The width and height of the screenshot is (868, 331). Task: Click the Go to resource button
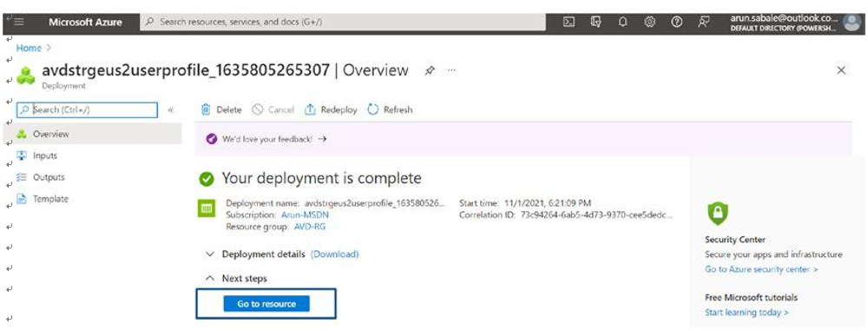(266, 304)
